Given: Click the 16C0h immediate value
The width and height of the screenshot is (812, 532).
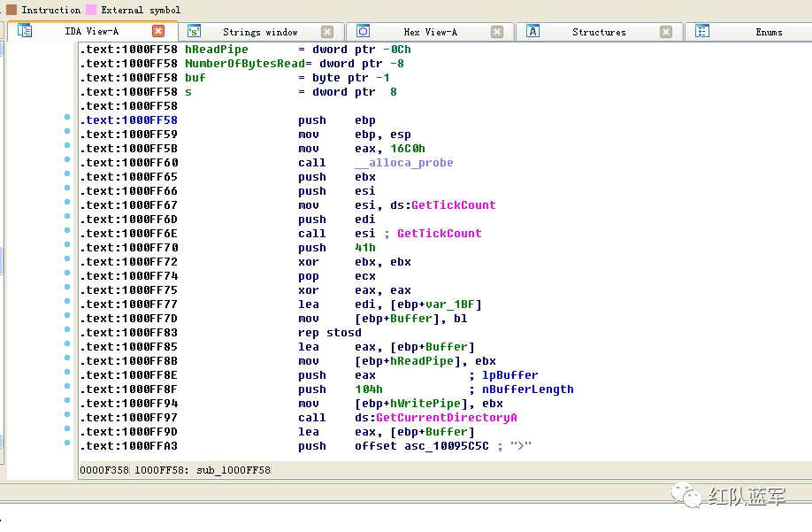Looking at the screenshot, I should click(x=408, y=149).
